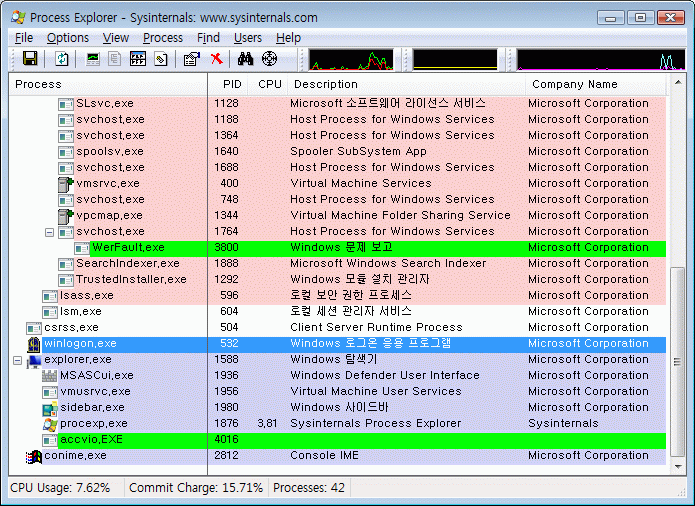
Task: Click the 'Spooler SubSystem App' description
Action: point(358,152)
